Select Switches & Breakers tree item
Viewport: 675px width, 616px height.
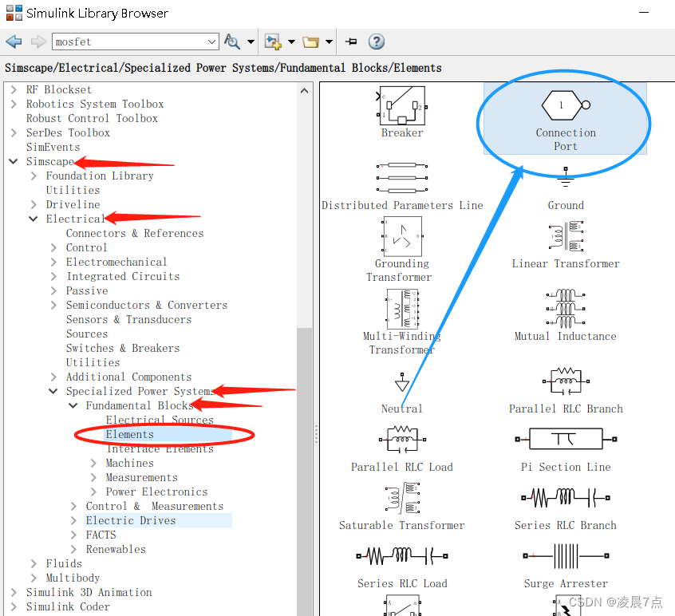pos(123,348)
